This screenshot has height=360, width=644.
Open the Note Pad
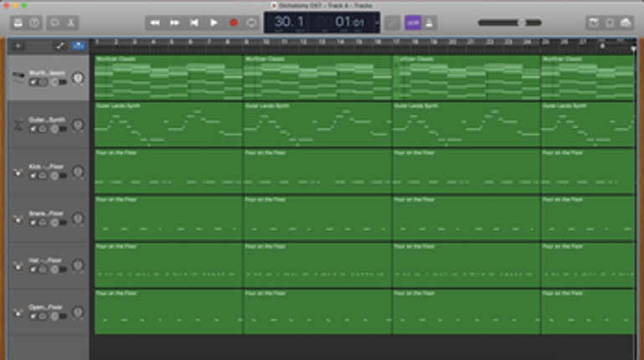(594, 23)
